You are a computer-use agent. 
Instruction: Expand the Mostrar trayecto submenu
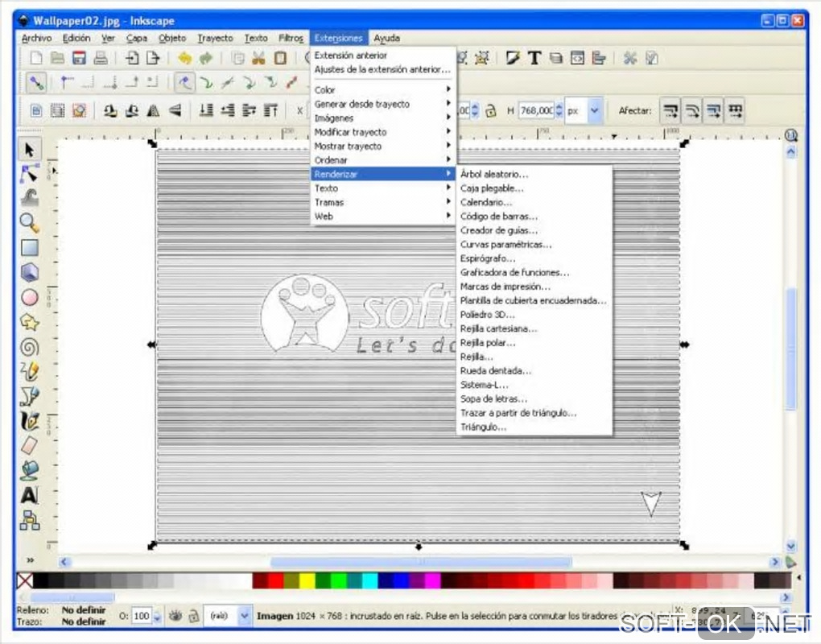point(382,146)
